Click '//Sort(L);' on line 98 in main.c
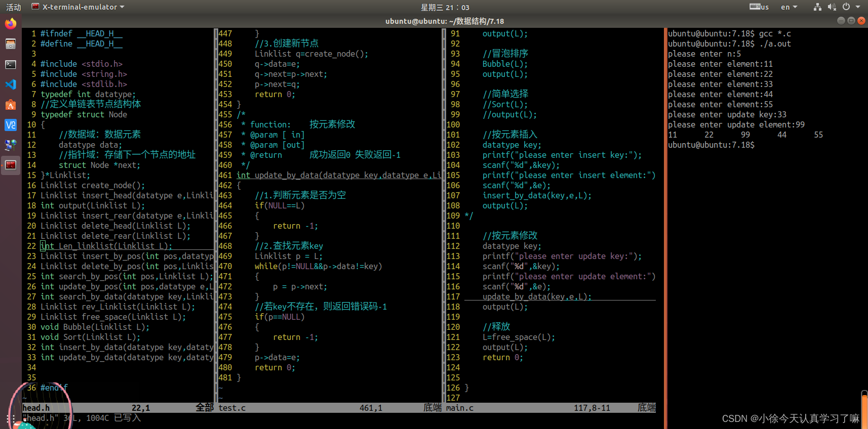The width and height of the screenshot is (868, 429). point(505,104)
